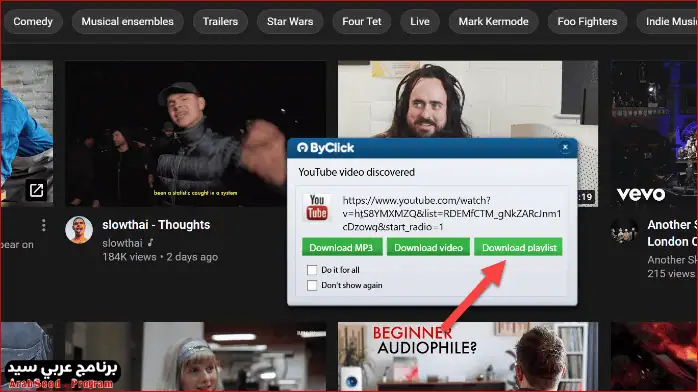
Task: Click the Download video button
Action: click(x=428, y=247)
